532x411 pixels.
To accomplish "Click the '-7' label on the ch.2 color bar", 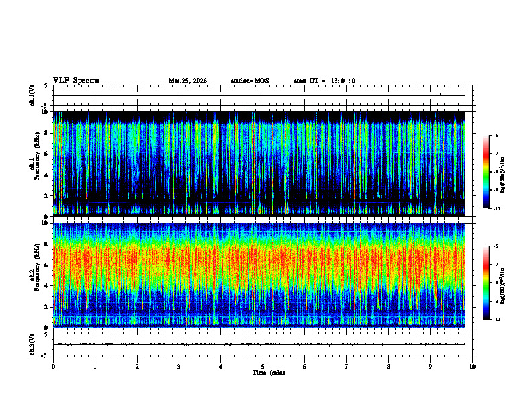I will coord(496,265).
